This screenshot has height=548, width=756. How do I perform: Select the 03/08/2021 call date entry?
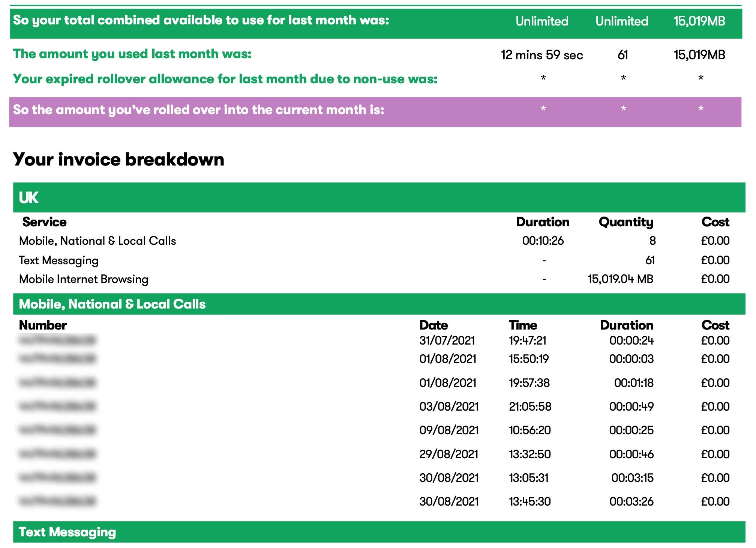pos(448,406)
